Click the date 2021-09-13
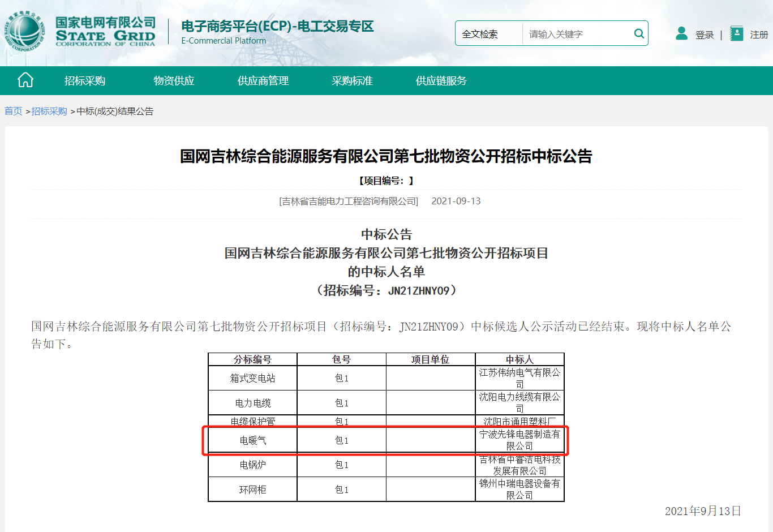 tap(456, 201)
